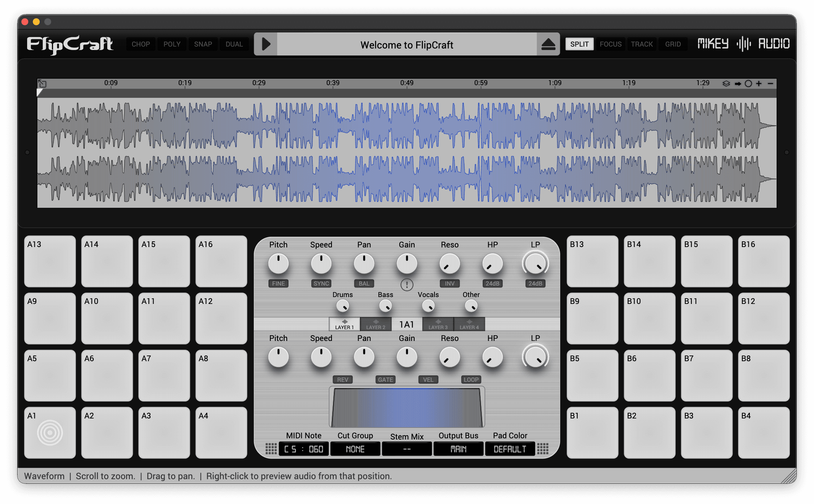This screenshot has height=504, width=814.
Task: Click the top LP filter knob
Action: point(535,264)
